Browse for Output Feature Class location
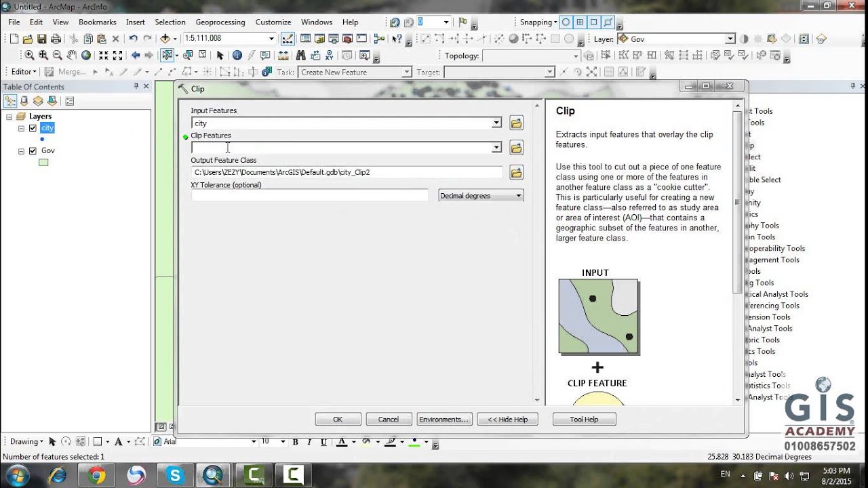 (x=517, y=173)
